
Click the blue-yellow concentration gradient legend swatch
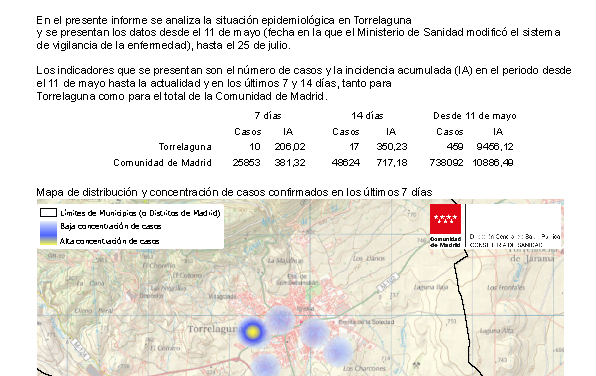[48, 233]
